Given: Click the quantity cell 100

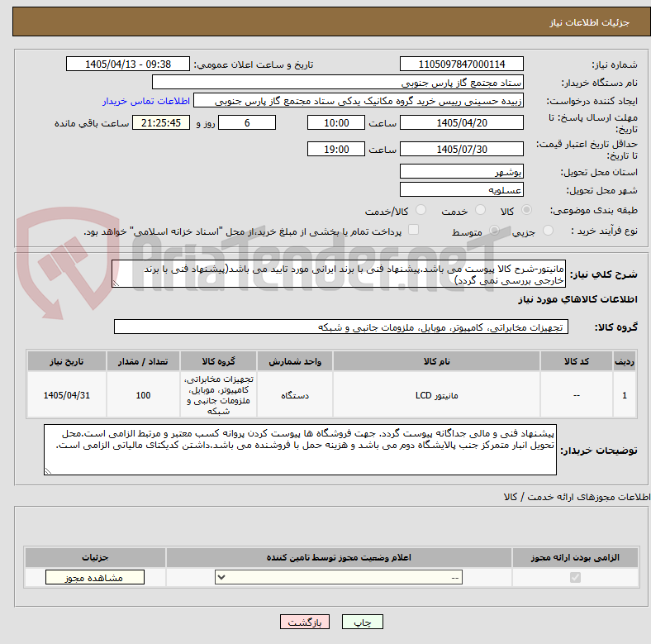Looking at the screenshot, I should click(x=143, y=395).
